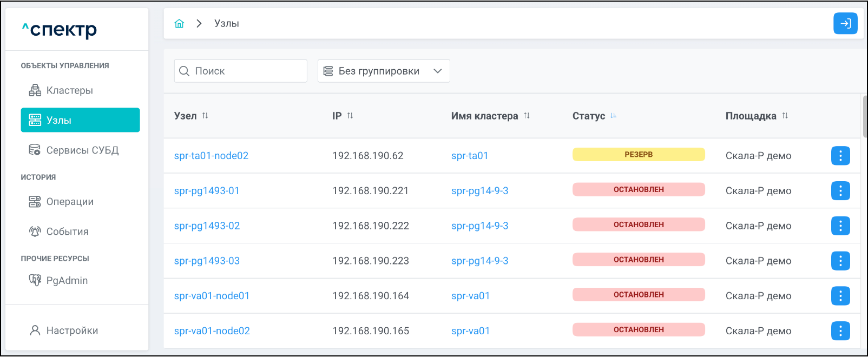Open row actions dropdown for spr-va01-node01

(840, 296)
